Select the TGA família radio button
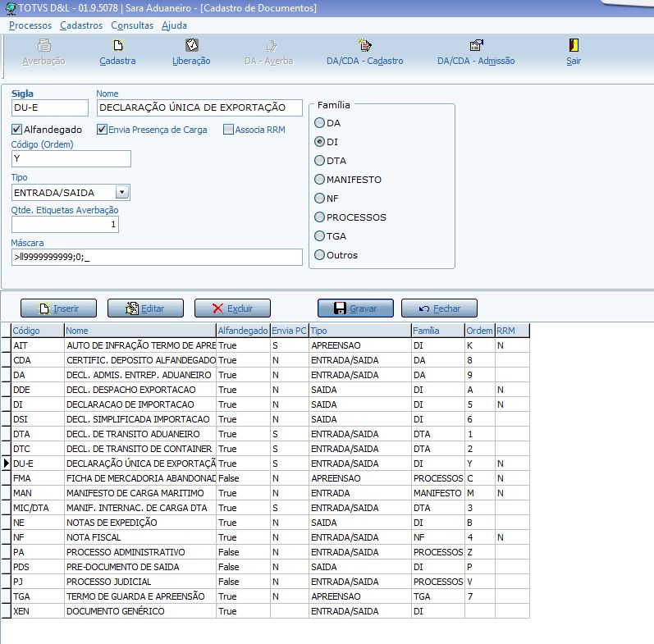 point(319,235)
